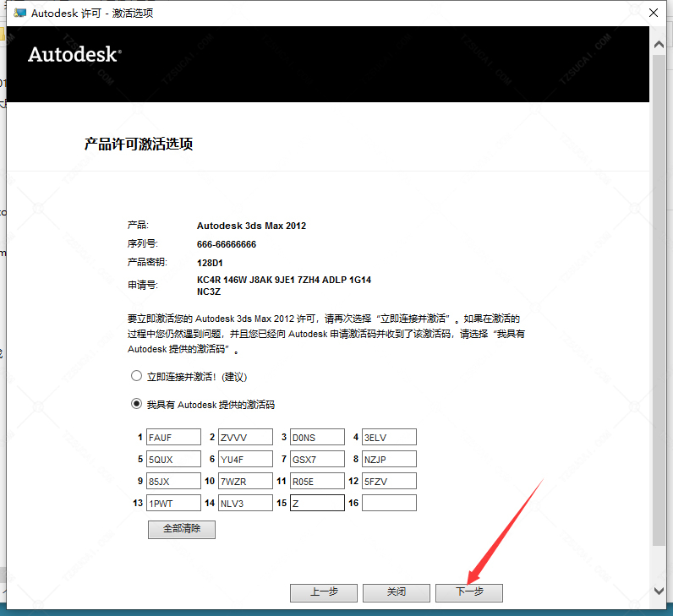The width and height of the screenshot is (673, 616).
Task: Click activation code field 8 containing NZJP
Action: [389, 459]
